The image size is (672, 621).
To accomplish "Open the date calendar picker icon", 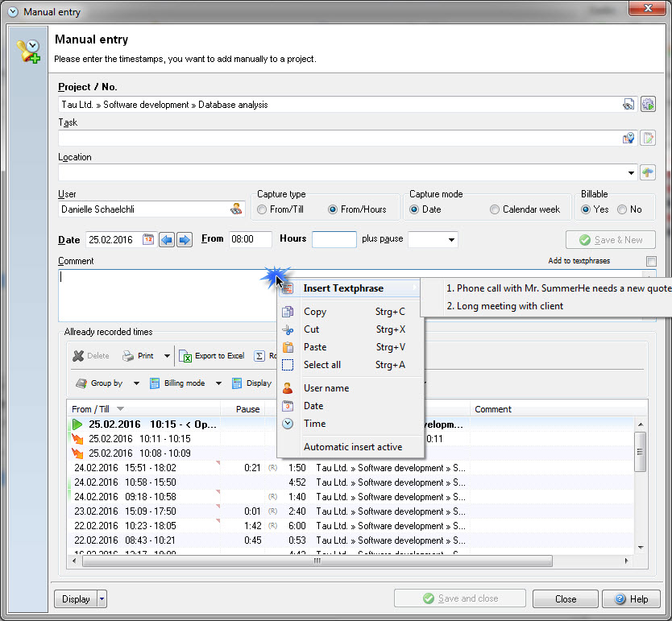I will pyautogui.click(x=148, y=239).
